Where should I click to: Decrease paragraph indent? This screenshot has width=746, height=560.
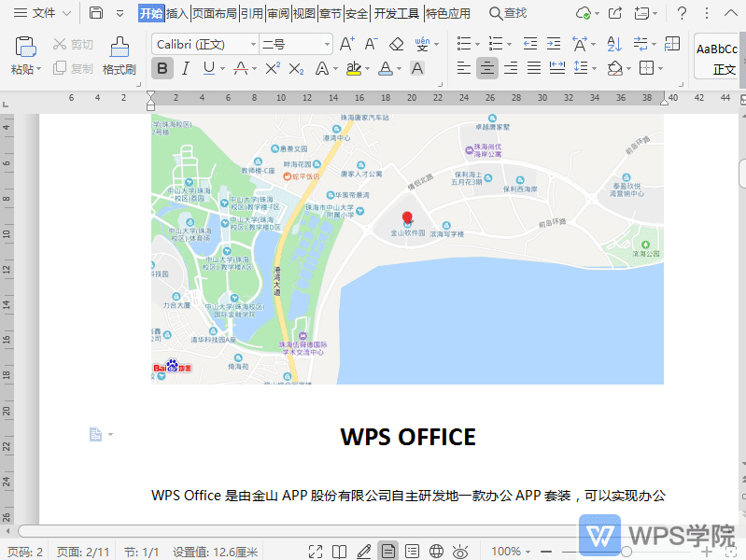pyautogui.click(x=530, y=44)
